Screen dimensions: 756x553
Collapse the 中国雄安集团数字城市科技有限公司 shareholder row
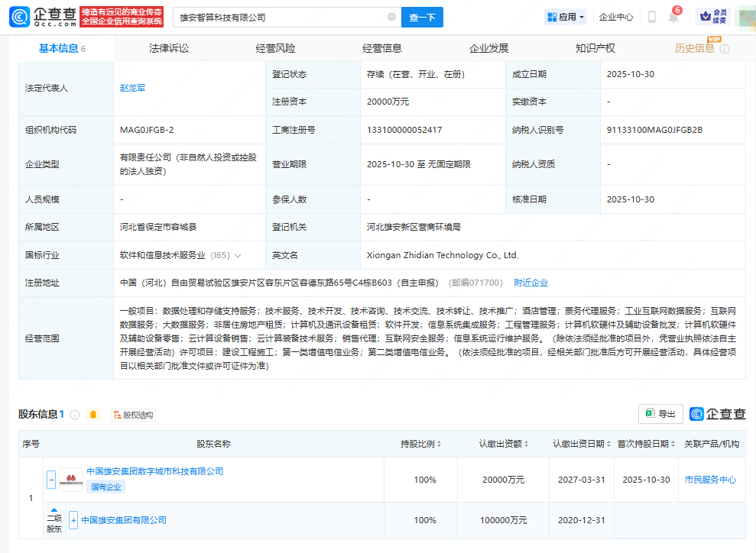(50, 480)
